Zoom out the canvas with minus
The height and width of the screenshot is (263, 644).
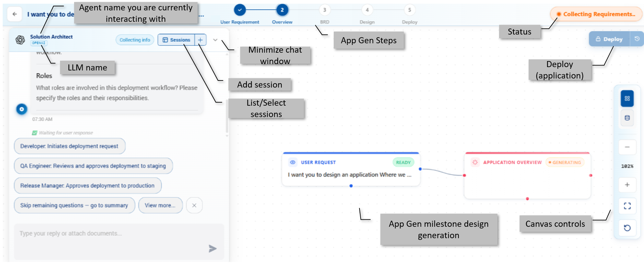click(x=627, y=147)
